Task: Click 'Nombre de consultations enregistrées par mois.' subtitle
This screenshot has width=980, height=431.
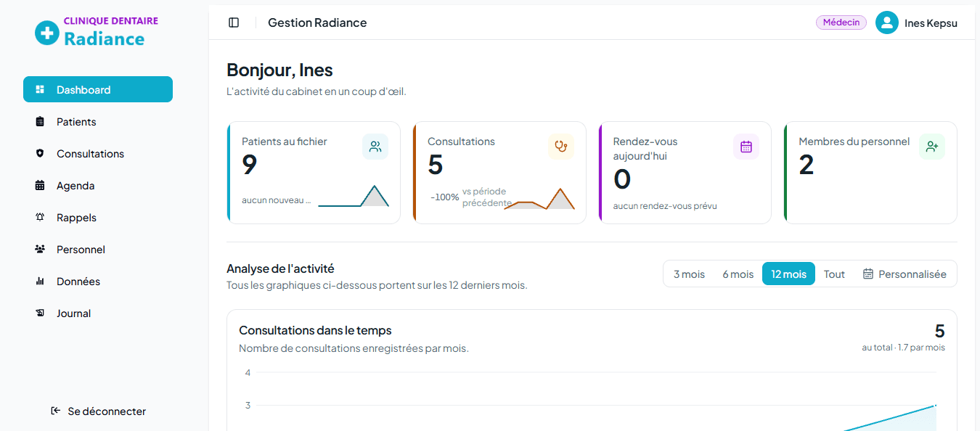Action: point(354,348)
